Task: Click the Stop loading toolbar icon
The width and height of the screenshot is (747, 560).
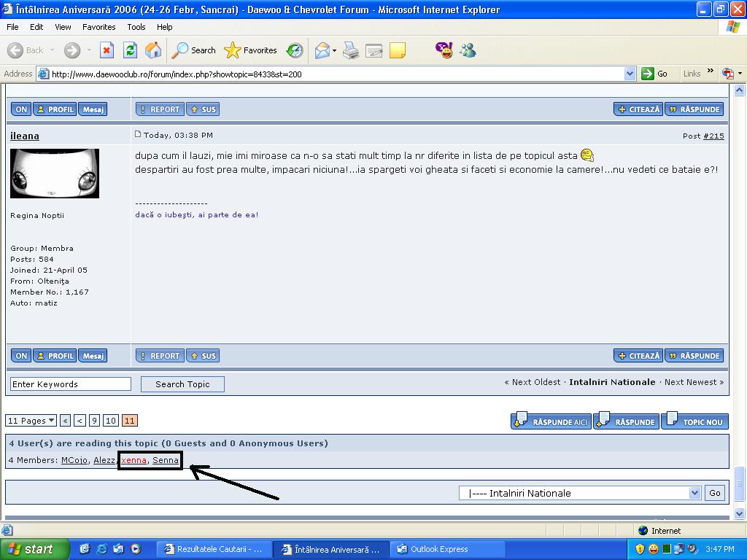Action: click(107, 50)
